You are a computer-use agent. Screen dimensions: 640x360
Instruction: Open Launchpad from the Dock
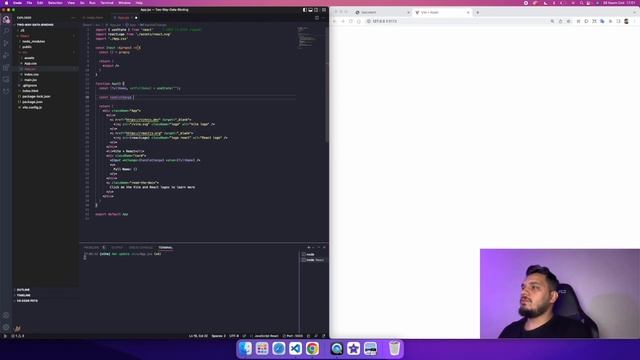pos(262,348)
